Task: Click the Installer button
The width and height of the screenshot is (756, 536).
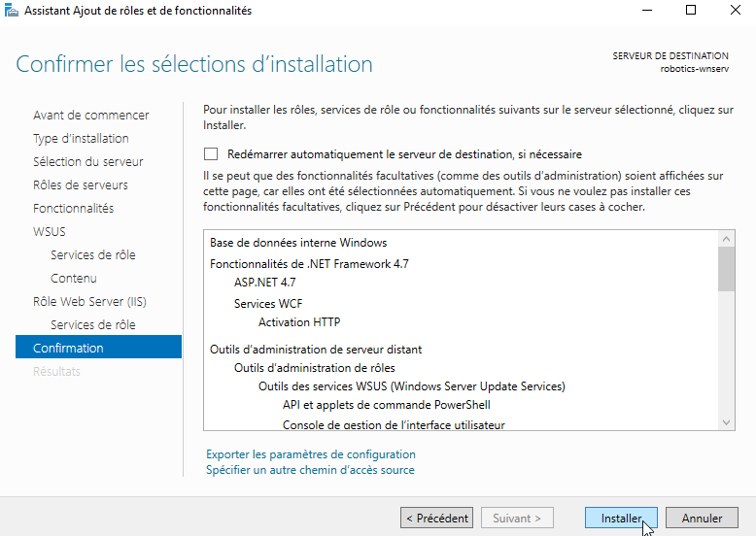Action: click(x=621, y=519)
